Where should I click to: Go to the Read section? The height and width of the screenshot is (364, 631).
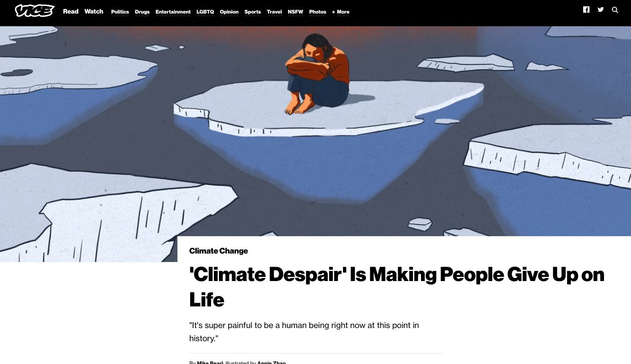click(71, 11)
